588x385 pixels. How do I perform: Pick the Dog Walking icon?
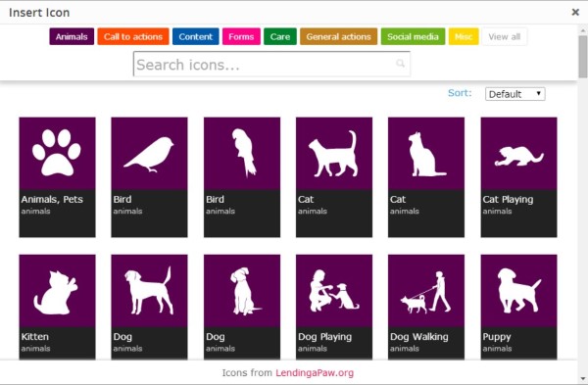[x=426, y=307]
